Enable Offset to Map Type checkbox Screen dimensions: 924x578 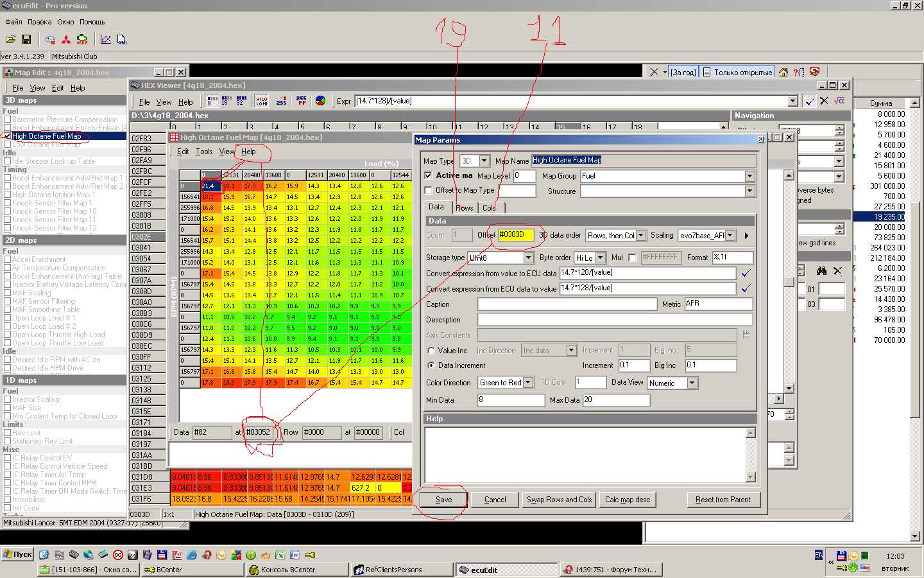pyautogui.click(x=429, y=190)
